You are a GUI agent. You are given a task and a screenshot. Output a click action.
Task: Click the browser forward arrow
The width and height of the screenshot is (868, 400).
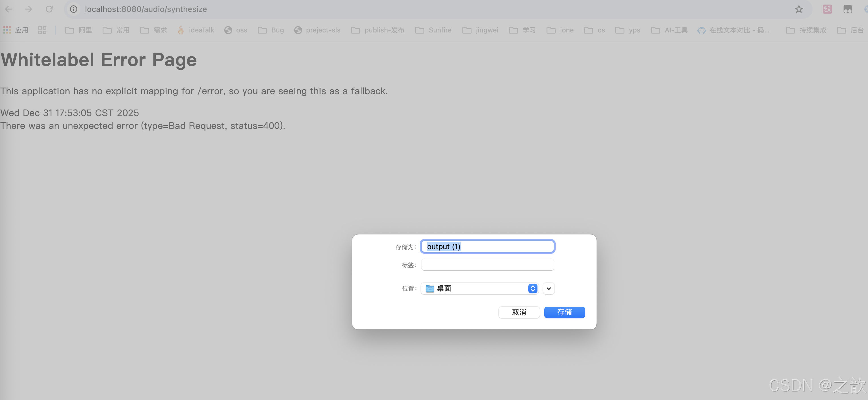pos(29,9)
